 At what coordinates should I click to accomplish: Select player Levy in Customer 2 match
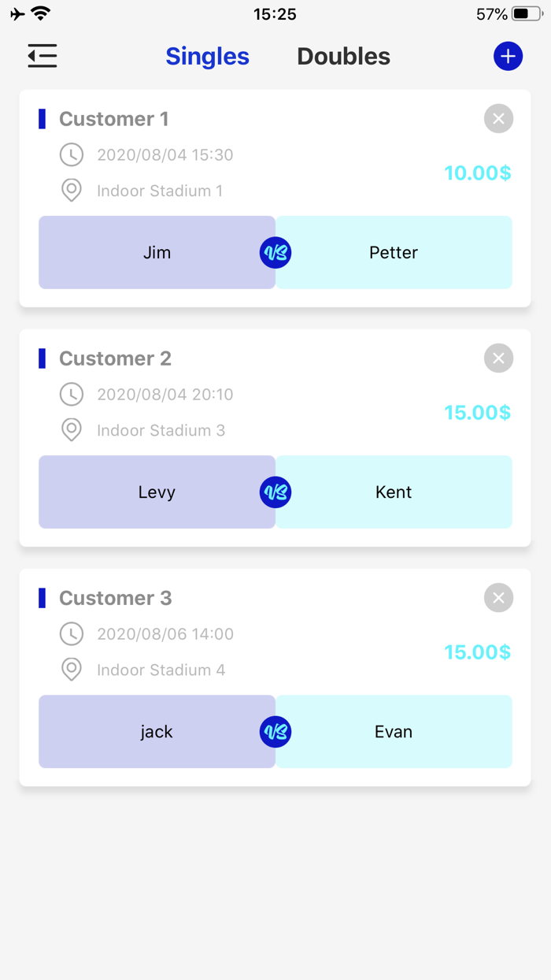point(157,492)
